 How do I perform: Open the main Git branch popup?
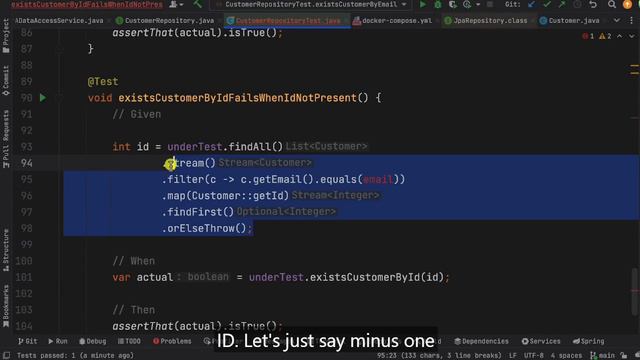point(602,356)
